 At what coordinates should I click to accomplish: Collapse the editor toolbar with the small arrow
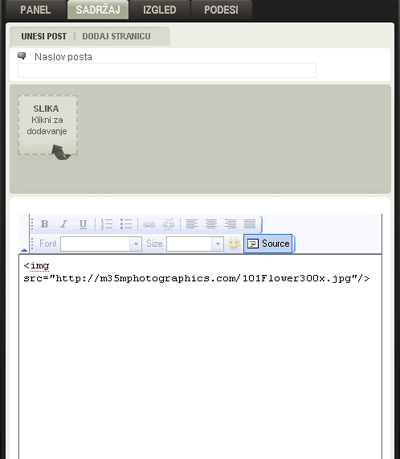click(x=24, y=250)
